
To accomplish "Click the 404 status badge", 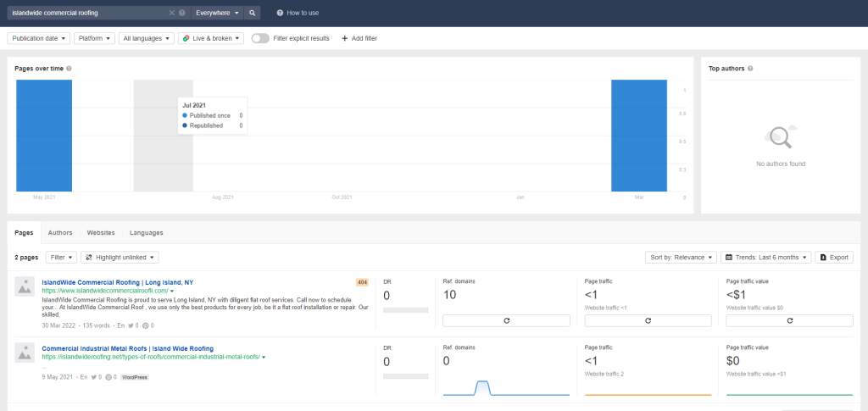I will tap(362, 283).
